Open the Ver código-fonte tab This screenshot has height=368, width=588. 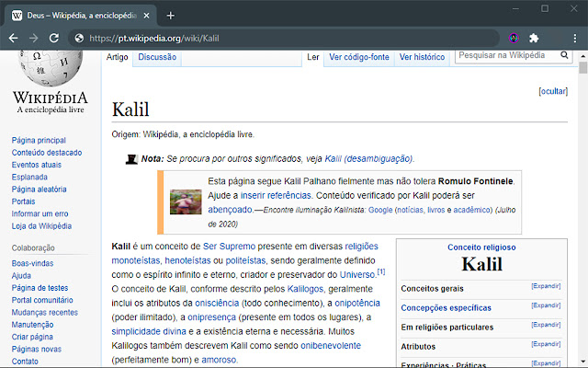click(359, 57)
